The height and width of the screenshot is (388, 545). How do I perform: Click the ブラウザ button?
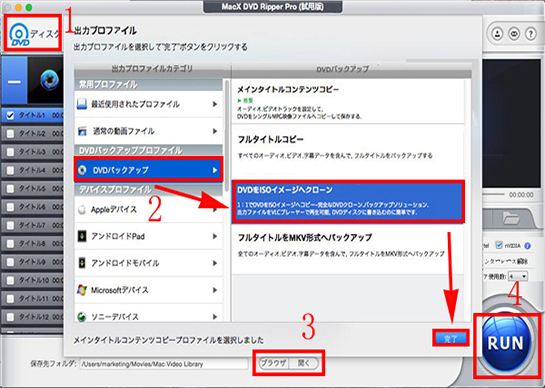pos(274,363)
